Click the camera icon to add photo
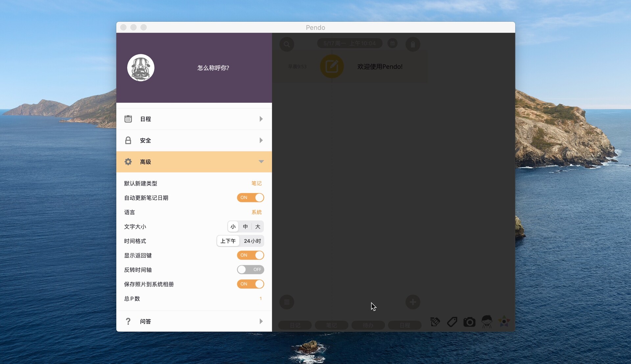This screenshot has height=364, width=631. [x=469, y=322]
